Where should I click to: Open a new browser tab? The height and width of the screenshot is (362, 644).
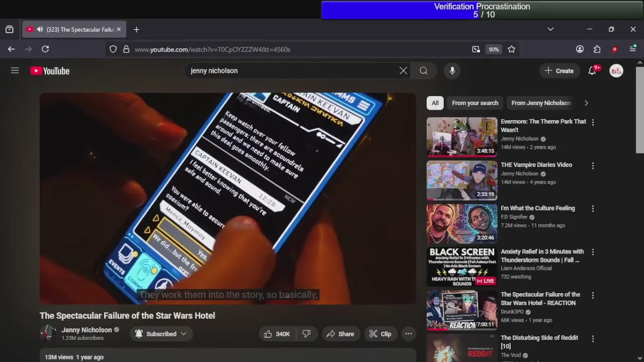point(136,30)
